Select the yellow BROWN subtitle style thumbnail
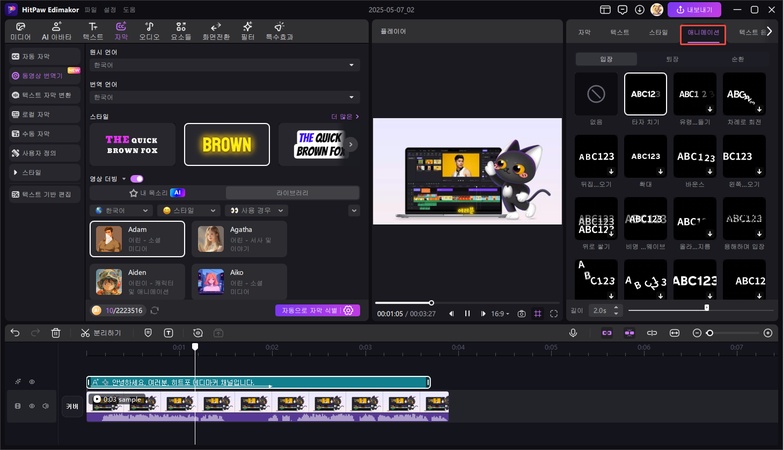The image size is (783, 450). tap(227, 144)
